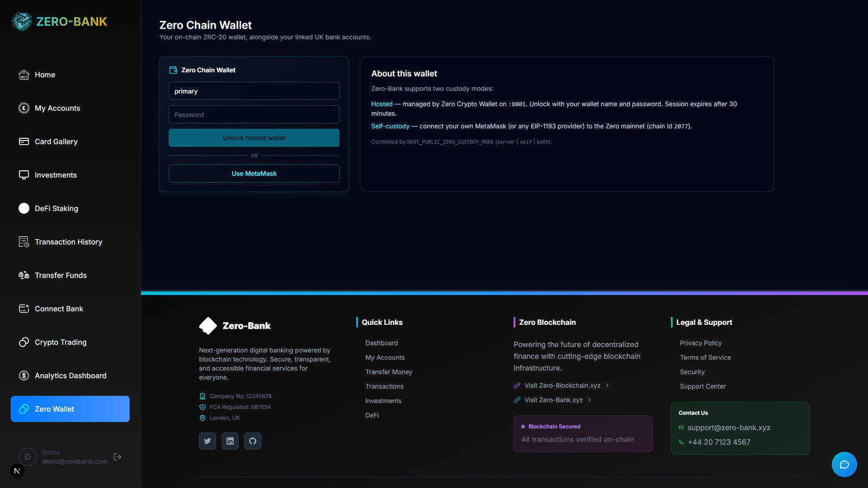Select the Zero Wallet sidebar item
This screenshot has height=488, width=868.
70,409
